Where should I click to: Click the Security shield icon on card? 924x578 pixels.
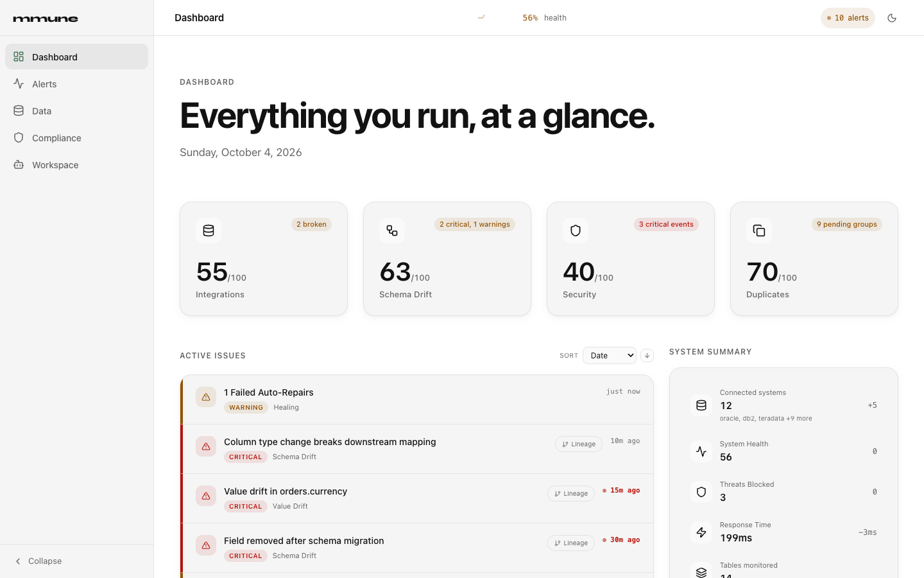point(576,231)
